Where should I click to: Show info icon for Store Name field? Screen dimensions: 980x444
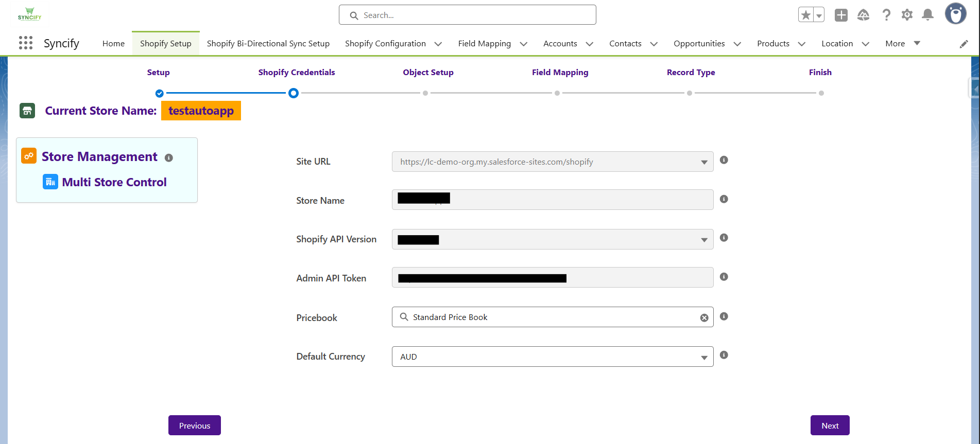(x=724, y=199)
